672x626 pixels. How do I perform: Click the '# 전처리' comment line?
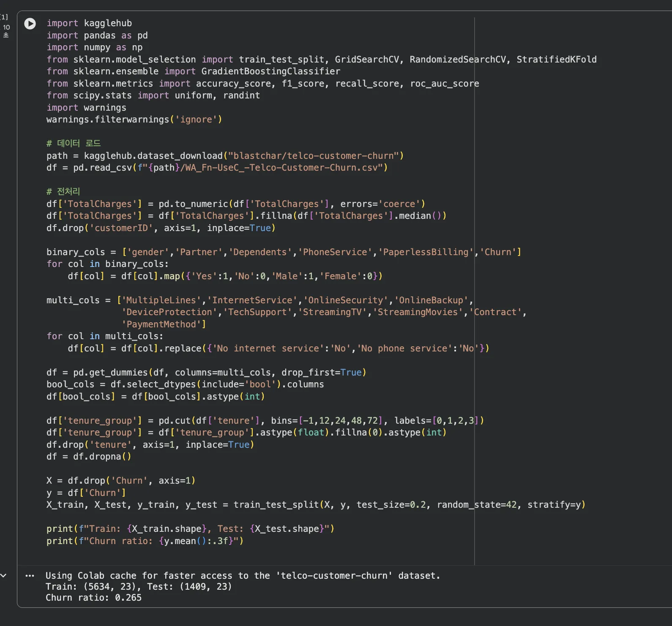coord(63,192)
